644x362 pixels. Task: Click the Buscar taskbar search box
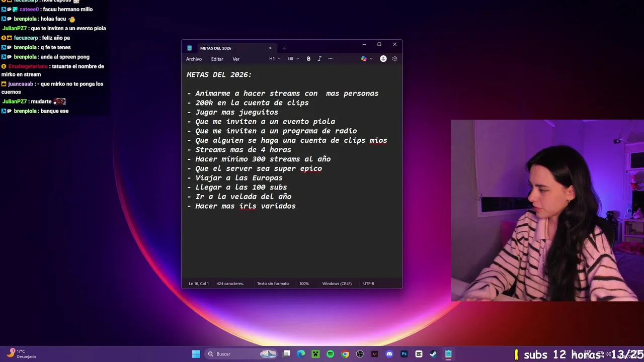tap(242, 354)
